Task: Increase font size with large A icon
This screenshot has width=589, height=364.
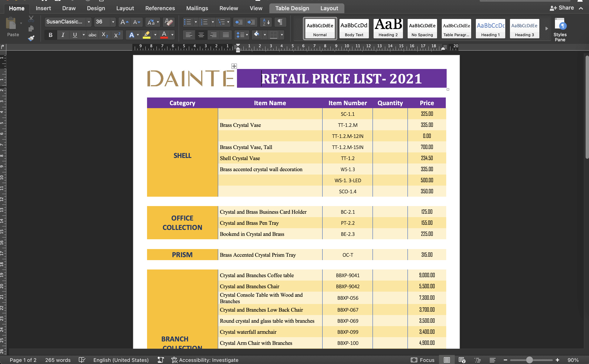Action: pos(124,22)
